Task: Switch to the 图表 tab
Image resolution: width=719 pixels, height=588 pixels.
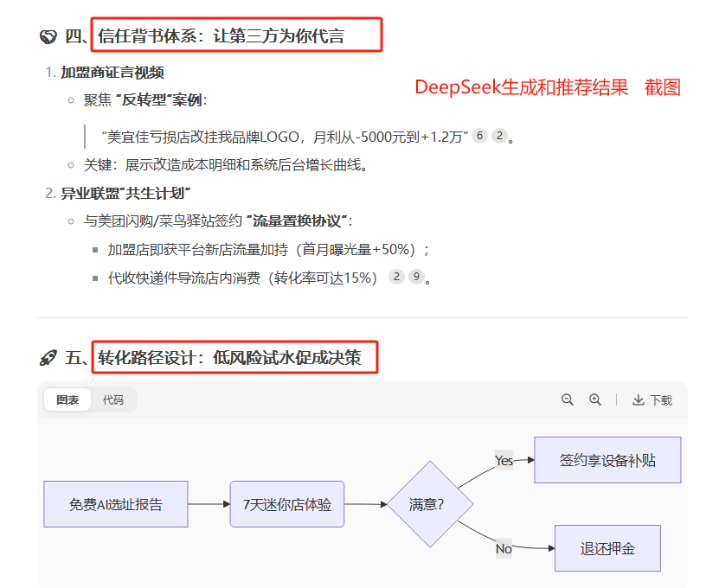Action: 67,399
